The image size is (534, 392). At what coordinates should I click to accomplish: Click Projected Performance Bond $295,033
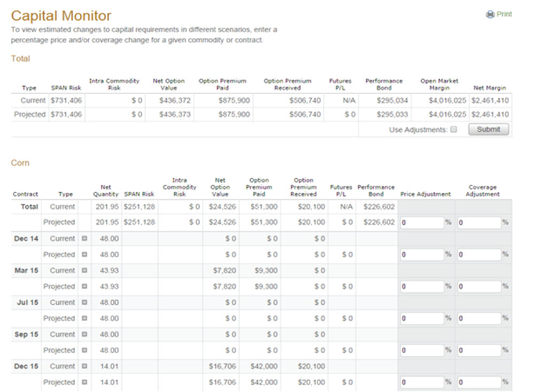[x=392, y=114]
